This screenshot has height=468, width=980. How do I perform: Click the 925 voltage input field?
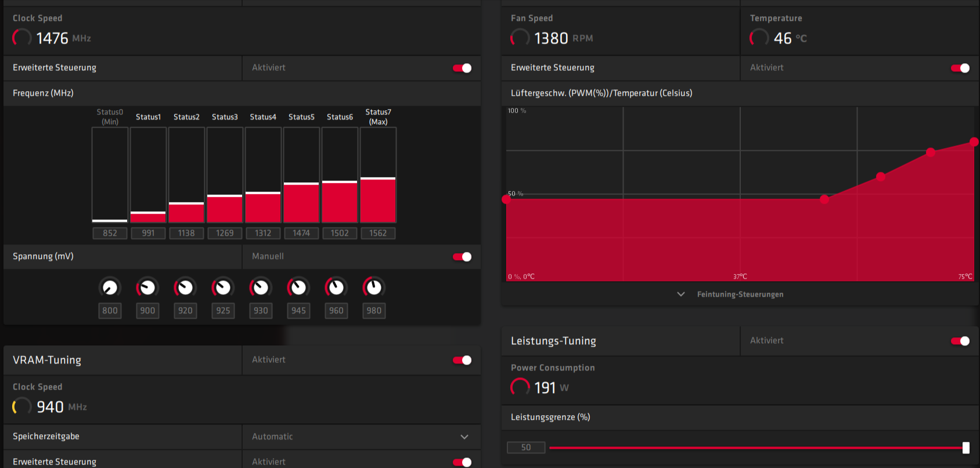(223, 311)
